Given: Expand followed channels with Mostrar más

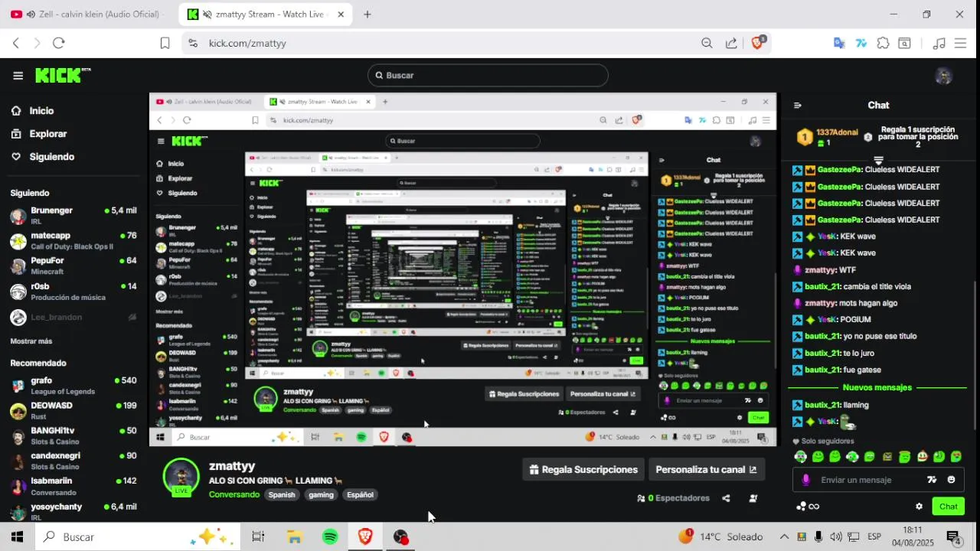Looking at the screenshot, I should [31, 341].
